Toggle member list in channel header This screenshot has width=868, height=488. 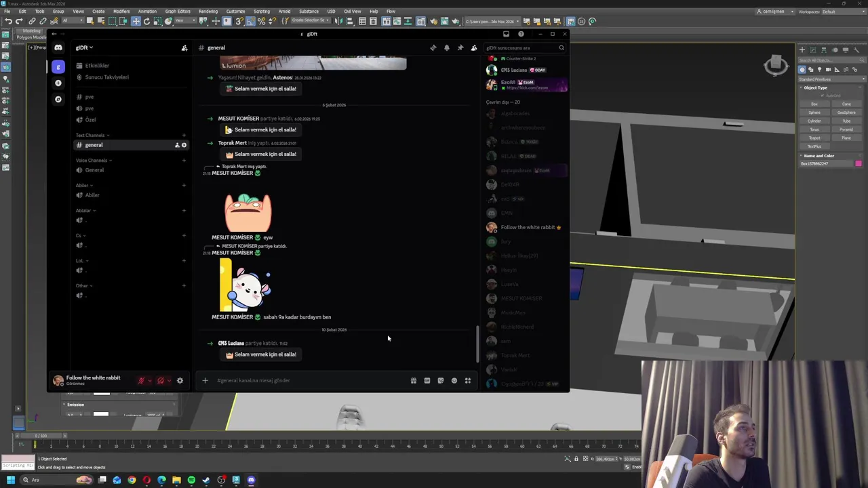(474, 47)
